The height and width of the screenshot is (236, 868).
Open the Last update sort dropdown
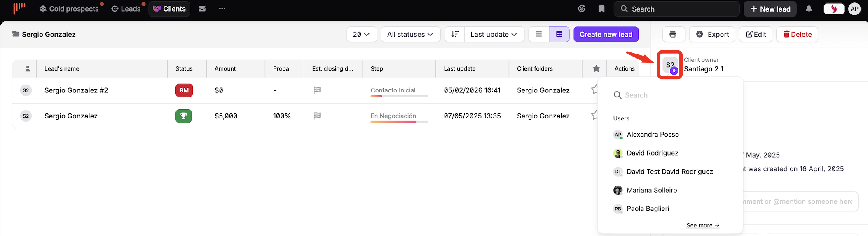[494, 34]
